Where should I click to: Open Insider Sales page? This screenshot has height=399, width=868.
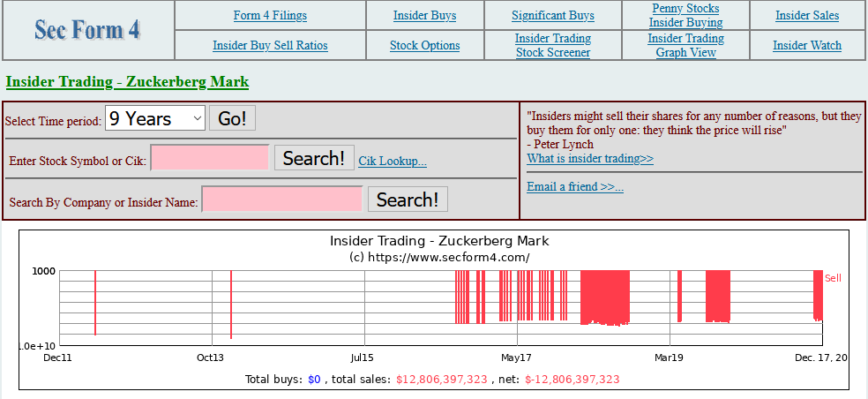coord(807,16)
